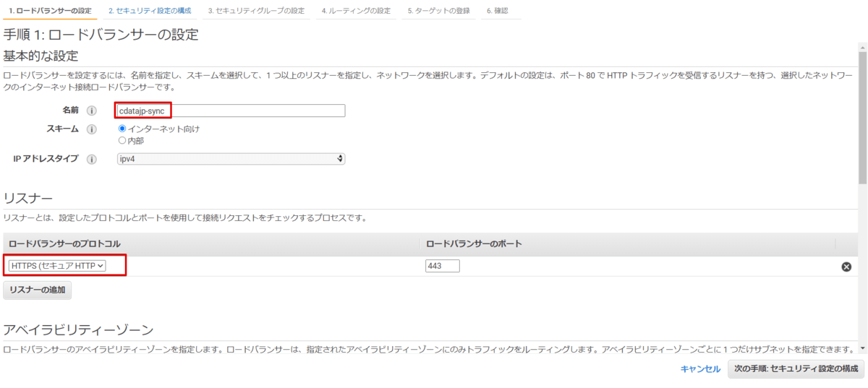Open step 5 ターゲットの登録 tab
Image resolution: width=868 pixels, height=388 pixels.
click(x=437, y=12)
